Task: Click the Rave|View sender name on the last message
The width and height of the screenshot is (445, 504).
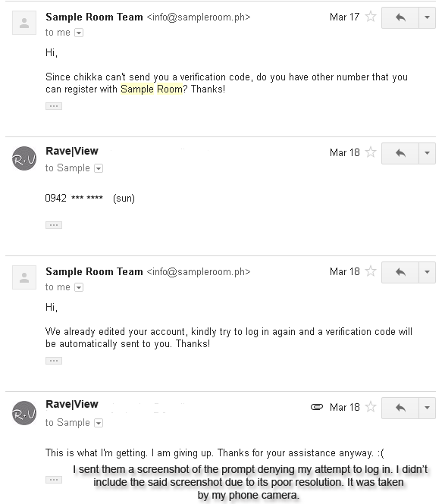Action: 72,404
